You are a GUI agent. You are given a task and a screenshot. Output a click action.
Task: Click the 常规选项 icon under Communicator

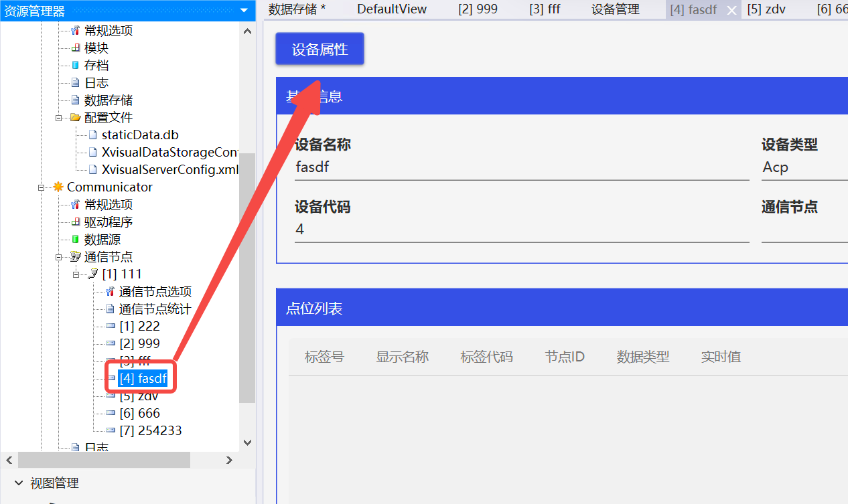(75, 205)
